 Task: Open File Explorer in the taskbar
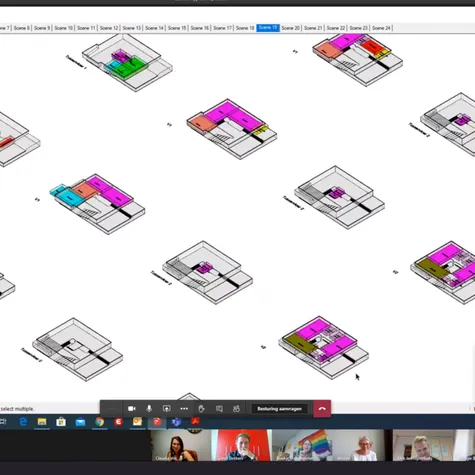tap(42, 422)
